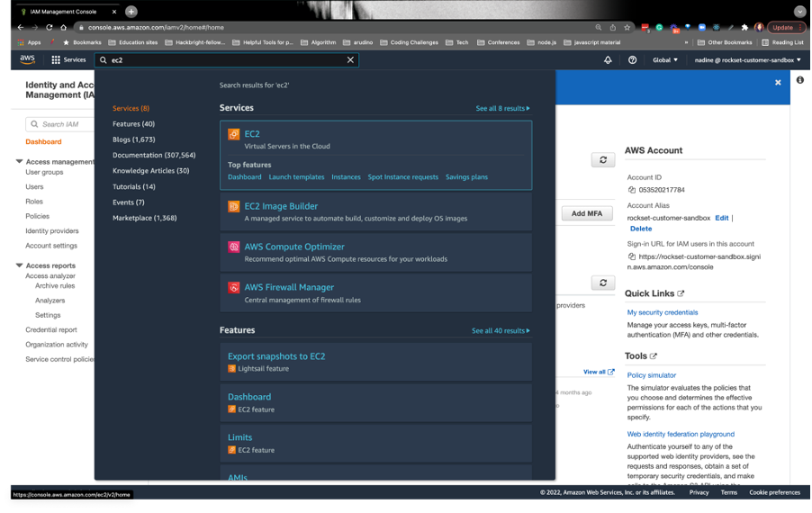This screenshot has height=513, width=812.
Task: Open the Limits EC2 feature result
Action: coord(239,437)
